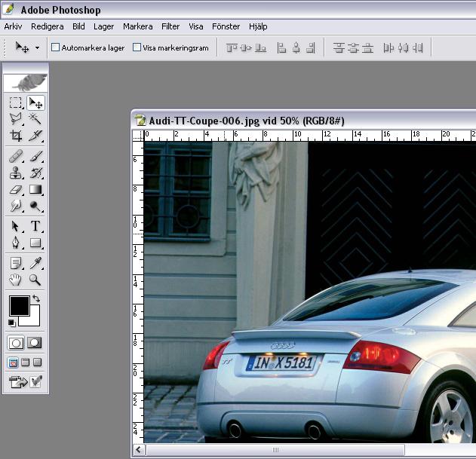Reset to default colors icon
The image size is (476, 459).
click(12, 323)
